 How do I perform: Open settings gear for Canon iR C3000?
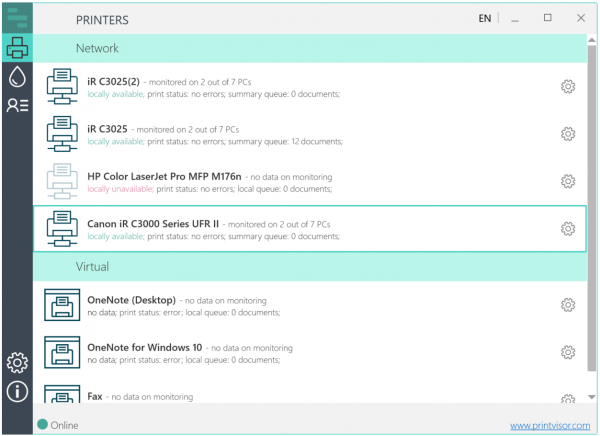[x=567, y=229]
